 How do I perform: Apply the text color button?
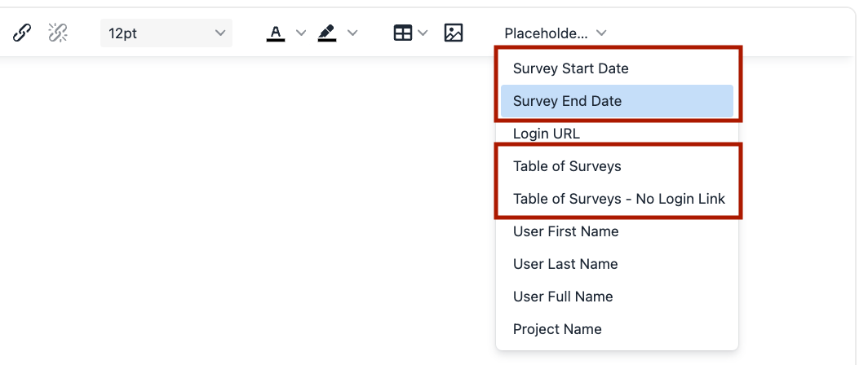[276, 33]
